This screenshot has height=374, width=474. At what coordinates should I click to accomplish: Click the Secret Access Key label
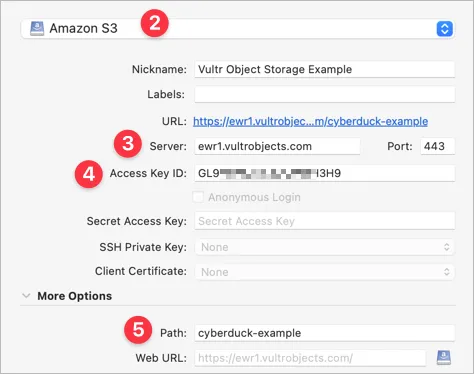pos(137,221)
